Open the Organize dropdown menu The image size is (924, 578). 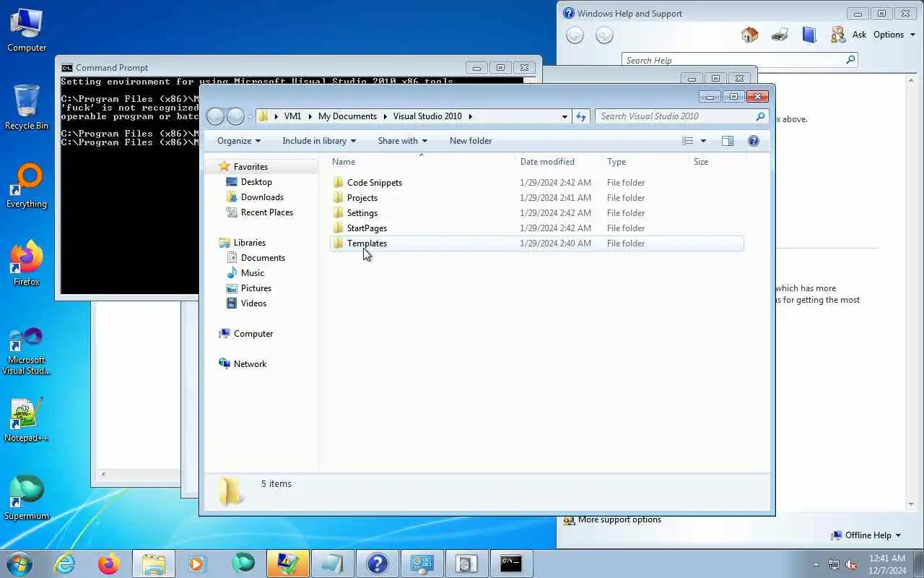[239, 141]
